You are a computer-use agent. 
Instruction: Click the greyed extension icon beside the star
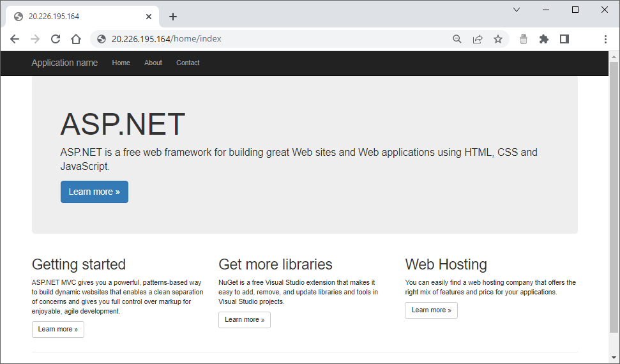524,39
